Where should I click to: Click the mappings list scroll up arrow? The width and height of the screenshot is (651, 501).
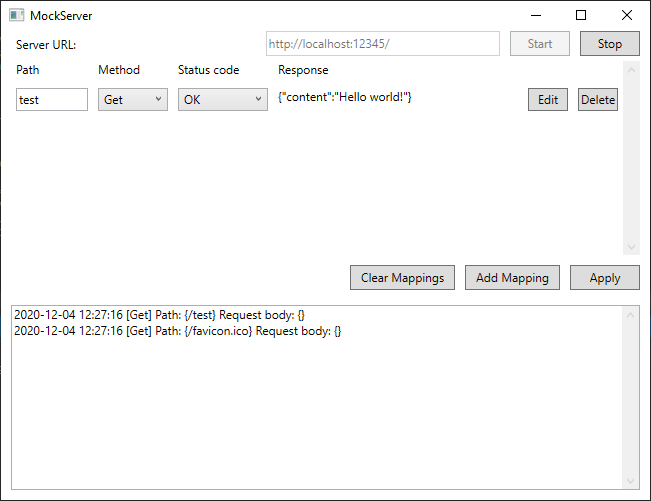[630, 71]
